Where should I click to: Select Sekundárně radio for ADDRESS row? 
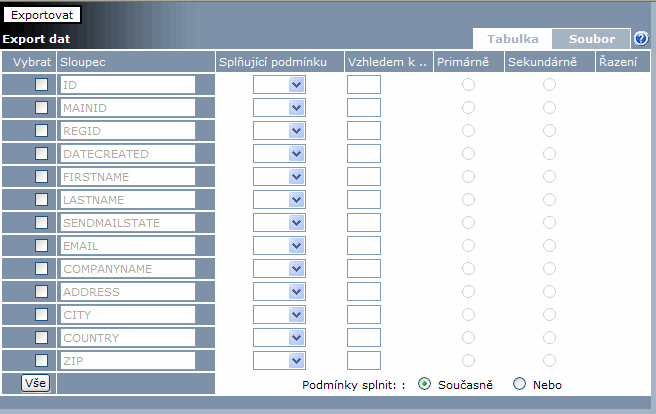549,291
